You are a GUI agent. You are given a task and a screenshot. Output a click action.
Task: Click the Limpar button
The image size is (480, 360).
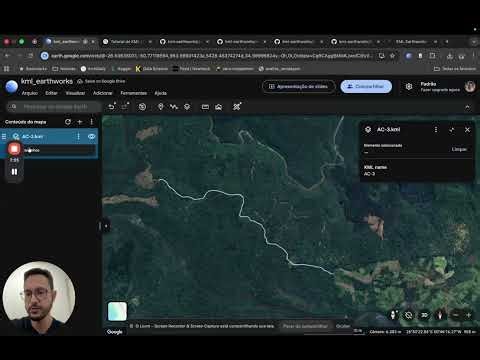click(459, 149)
